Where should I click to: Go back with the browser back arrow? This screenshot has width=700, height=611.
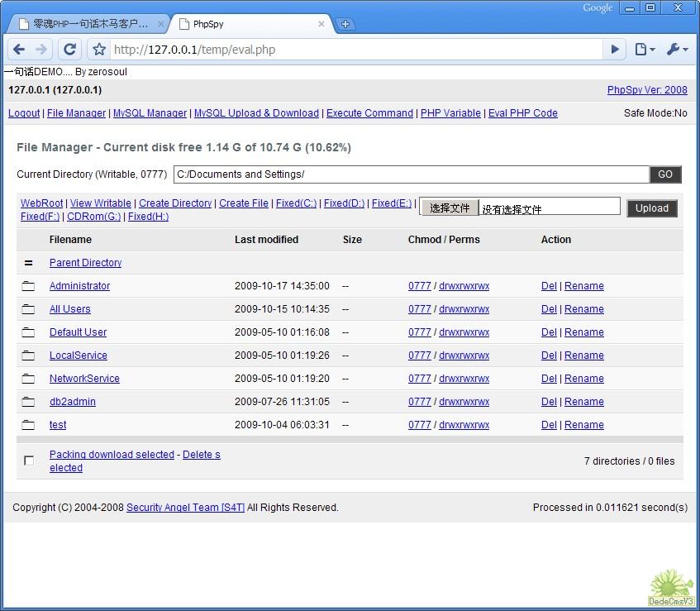[19, 50]
